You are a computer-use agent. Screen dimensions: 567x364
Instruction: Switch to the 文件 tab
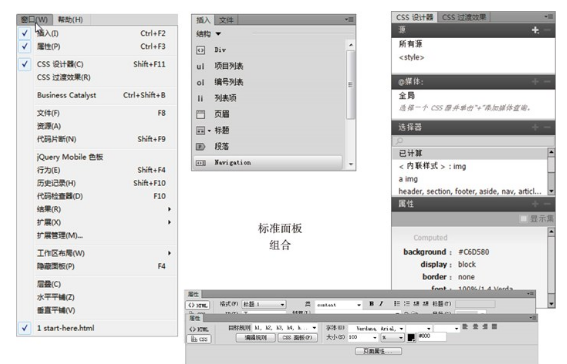click(226, 20)
